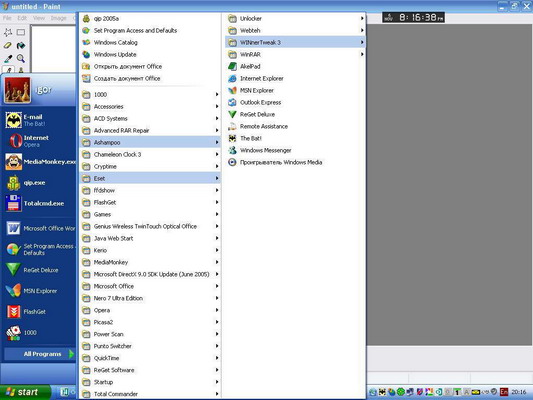Launch qip.exe from start menu

click(x=39, y=182)
